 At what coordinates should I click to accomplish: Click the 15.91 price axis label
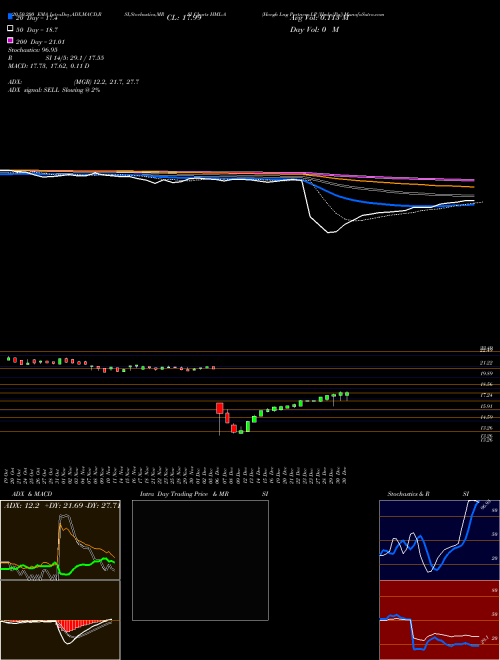(487, 406)
